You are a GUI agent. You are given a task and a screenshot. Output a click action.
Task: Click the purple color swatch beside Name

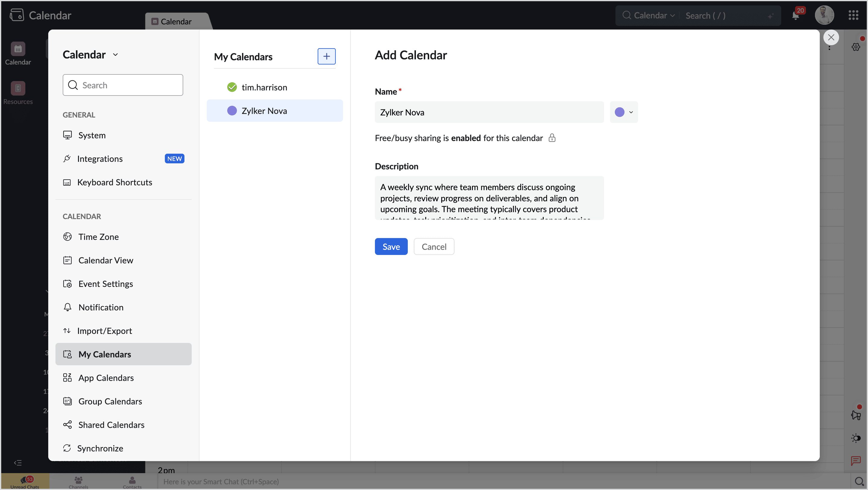click(619, 112)
